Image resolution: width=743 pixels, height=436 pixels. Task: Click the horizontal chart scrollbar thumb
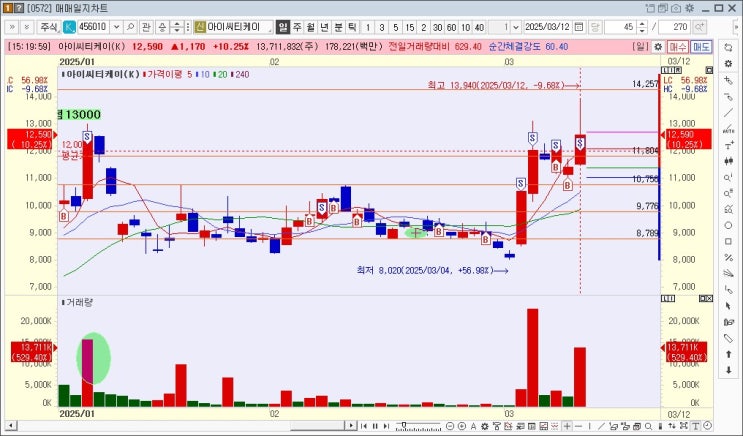(318, 426)
